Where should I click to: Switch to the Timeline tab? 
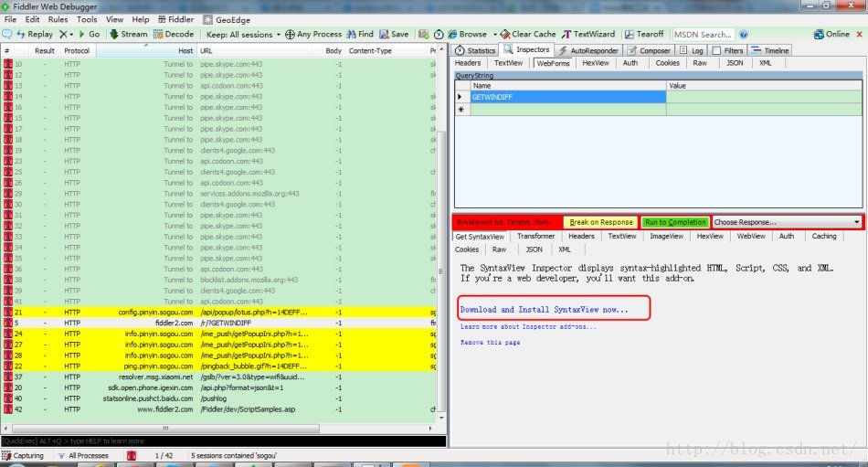click(770, 50)
